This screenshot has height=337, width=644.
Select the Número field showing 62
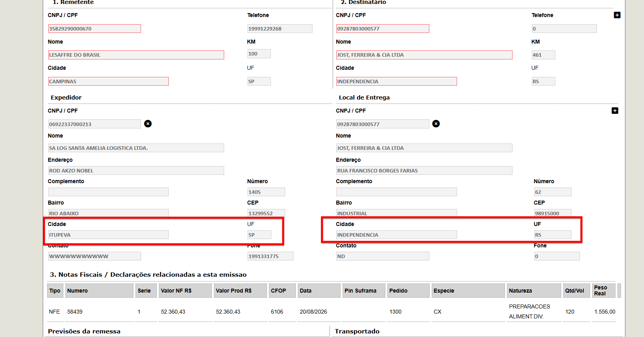click(553, 192)
